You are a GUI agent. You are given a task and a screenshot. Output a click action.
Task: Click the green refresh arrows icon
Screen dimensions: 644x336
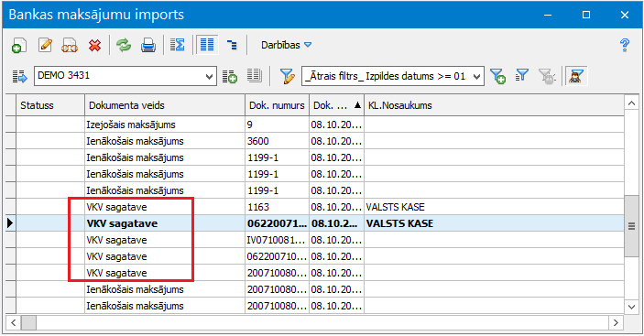pyautogui.click(x=124, y=45)
